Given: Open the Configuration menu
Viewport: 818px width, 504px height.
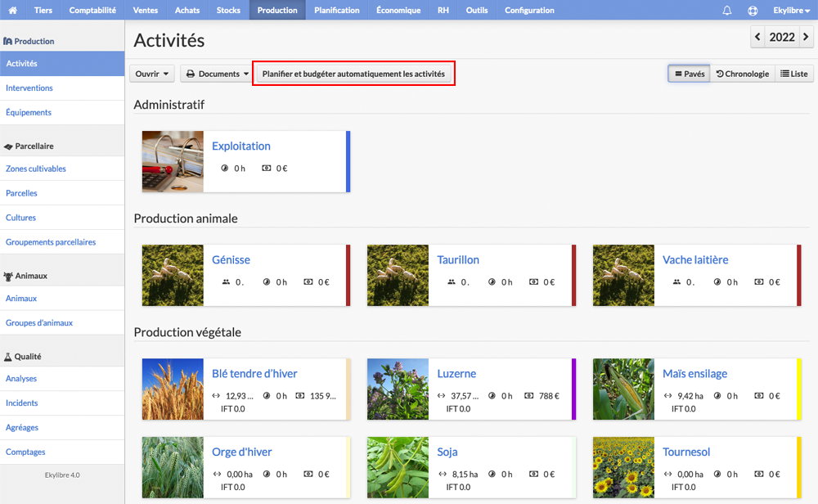Looking at the screenshot, I should 529,10.
